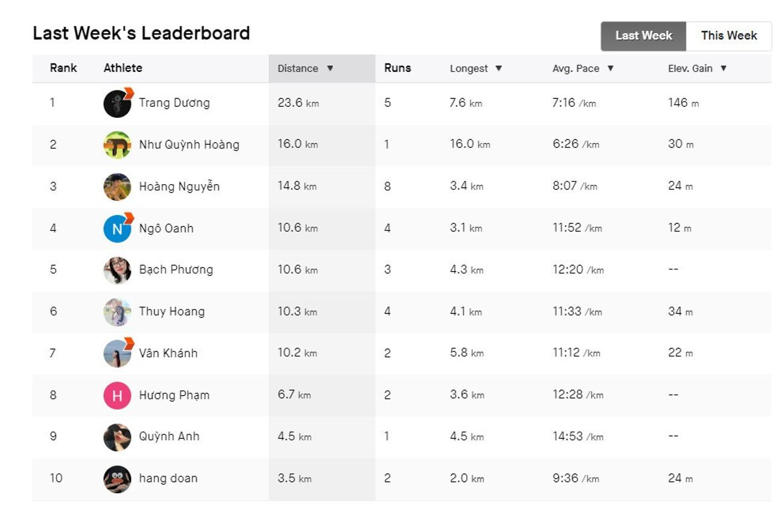Switch to This Week leaderboard
The height and width of the screenshot is (532, 773).
click(729, 36)
